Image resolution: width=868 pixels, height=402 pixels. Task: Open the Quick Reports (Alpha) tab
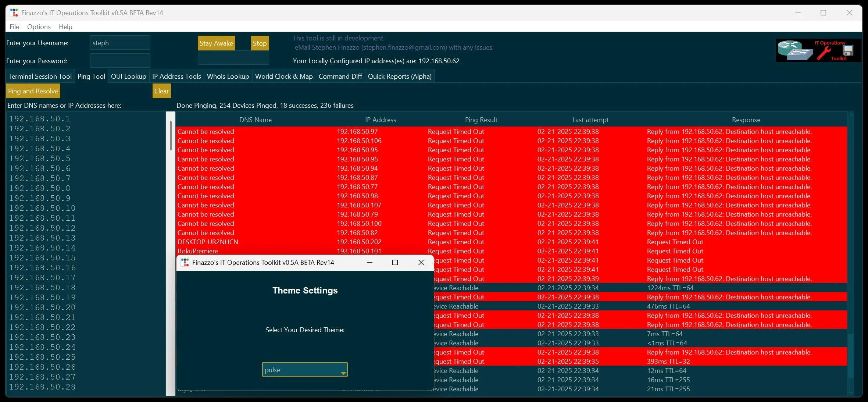399,77
